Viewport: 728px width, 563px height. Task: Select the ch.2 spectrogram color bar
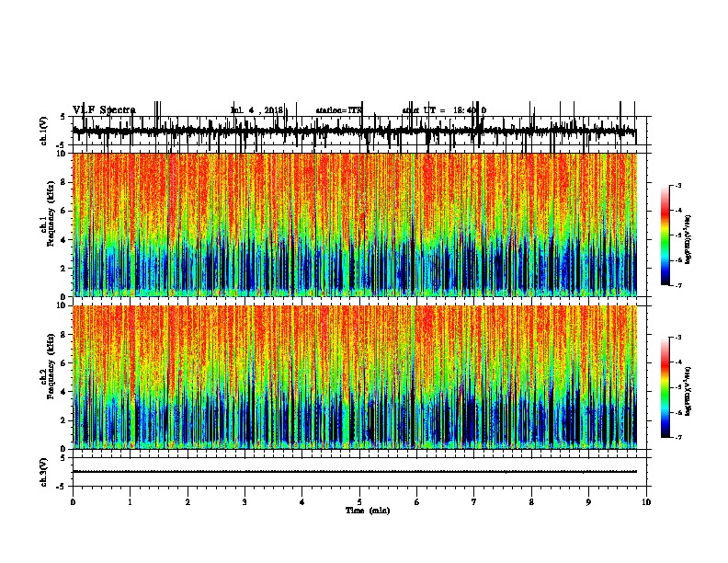665,387
